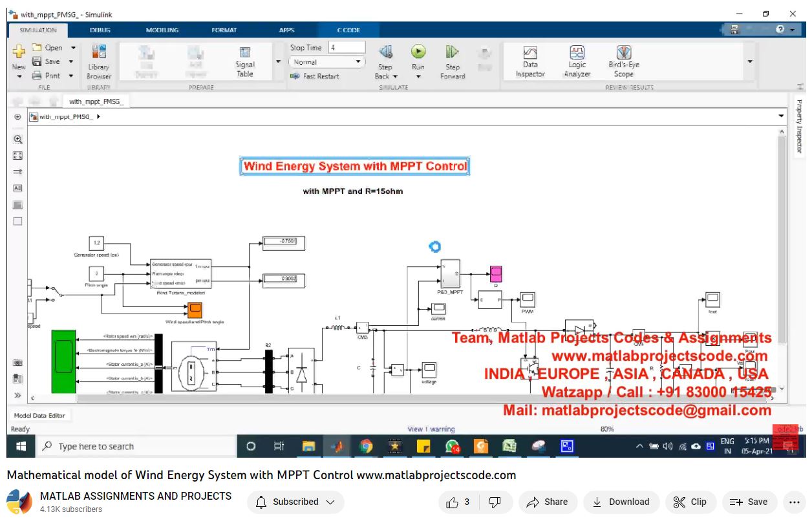Select the with_mppt_PMSG_ model tab
The image size is (812, 523).
[96, 101]
